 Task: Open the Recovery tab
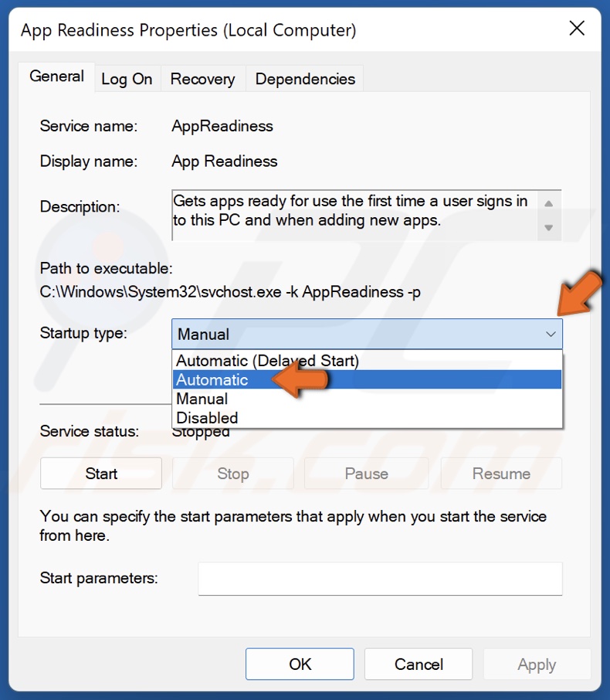coord(202,78)
